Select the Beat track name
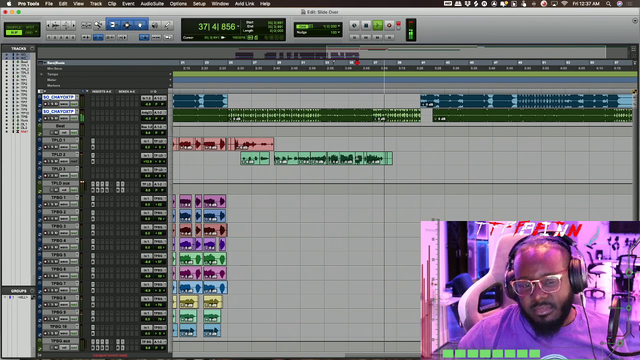This screenshot has width=640, height=360. [x=60, y=126]
